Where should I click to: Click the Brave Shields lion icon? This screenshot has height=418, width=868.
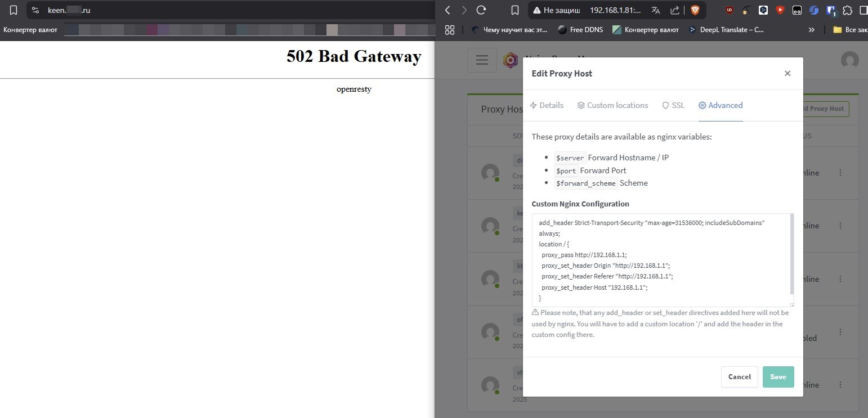[x=695, y=10]
